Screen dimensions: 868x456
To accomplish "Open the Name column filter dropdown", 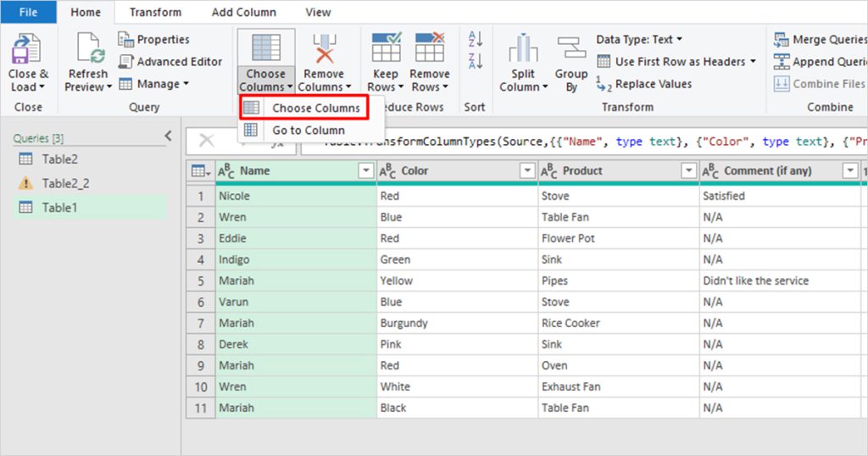I will (366, 171).
